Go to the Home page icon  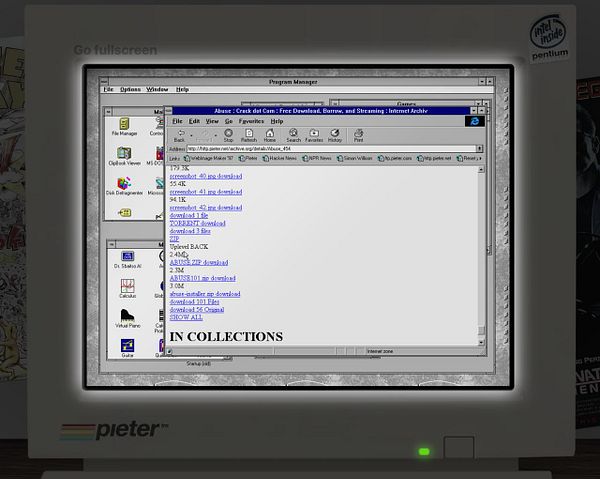(270, 135)
